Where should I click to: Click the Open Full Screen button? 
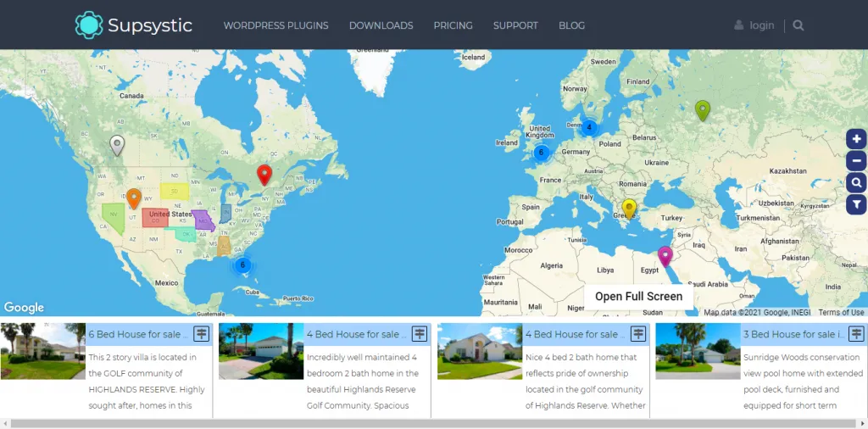point(638,296)
